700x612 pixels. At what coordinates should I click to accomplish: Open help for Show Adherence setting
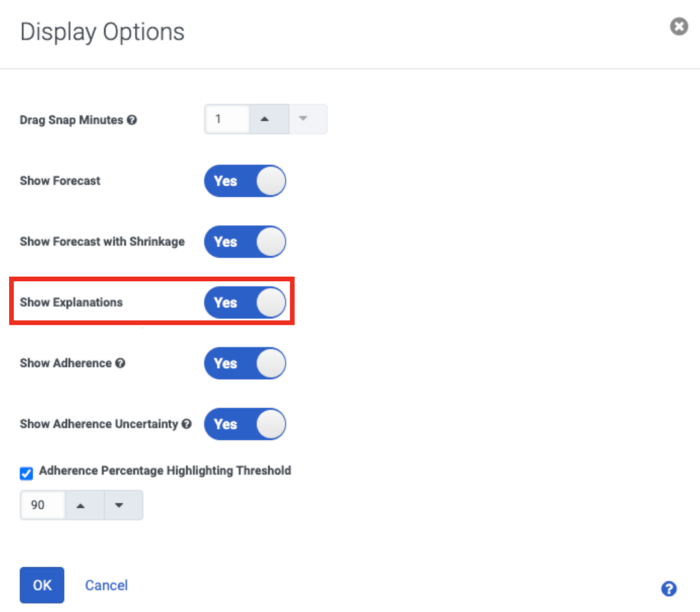pos(121,363)
